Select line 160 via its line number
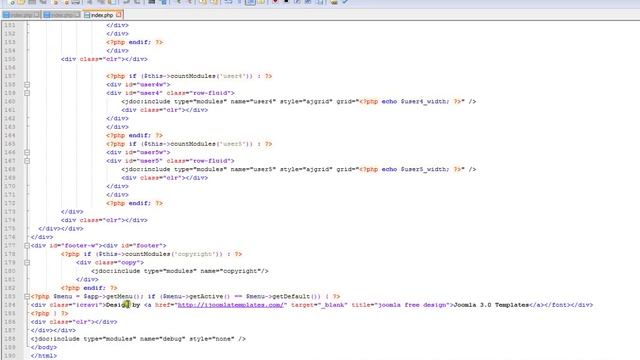This screenshot has height=360, width=640. pos(10,101)
